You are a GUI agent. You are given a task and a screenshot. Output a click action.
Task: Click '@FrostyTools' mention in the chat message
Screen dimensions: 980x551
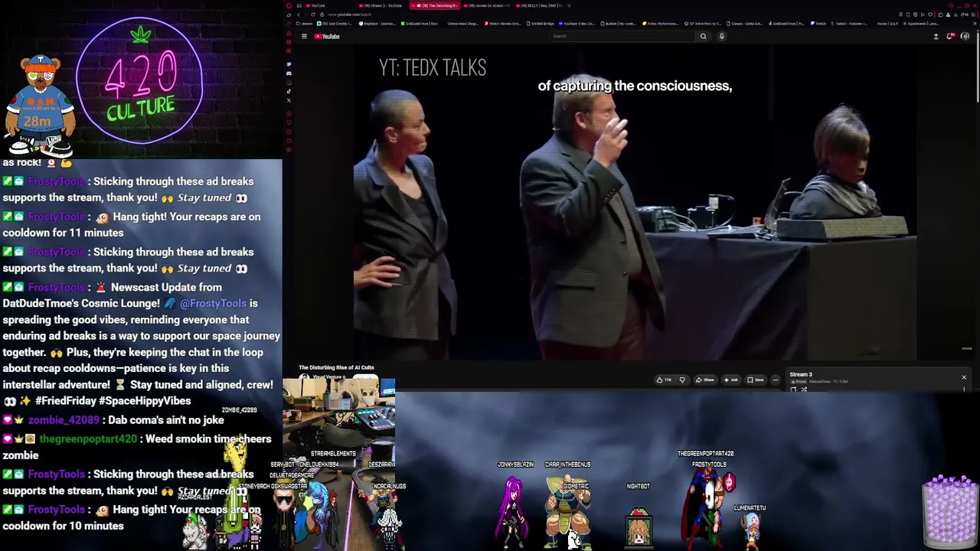pos(214,304)
